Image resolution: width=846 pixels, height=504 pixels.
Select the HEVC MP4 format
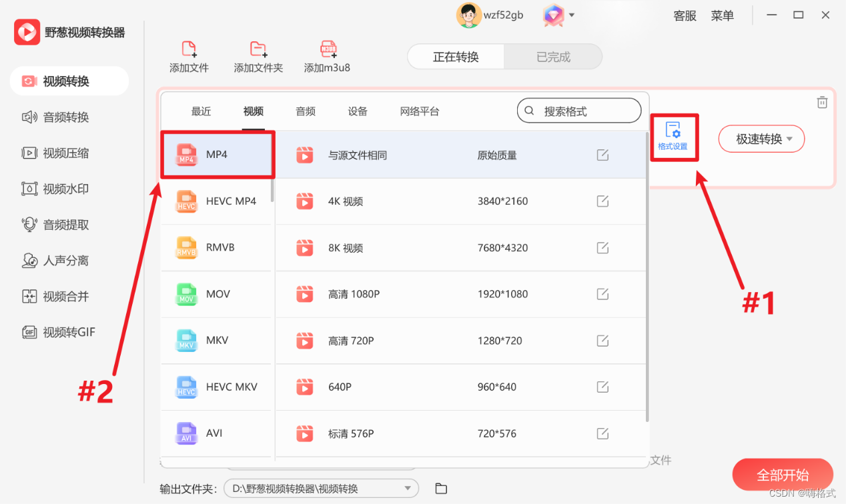(x=216, y=201)
